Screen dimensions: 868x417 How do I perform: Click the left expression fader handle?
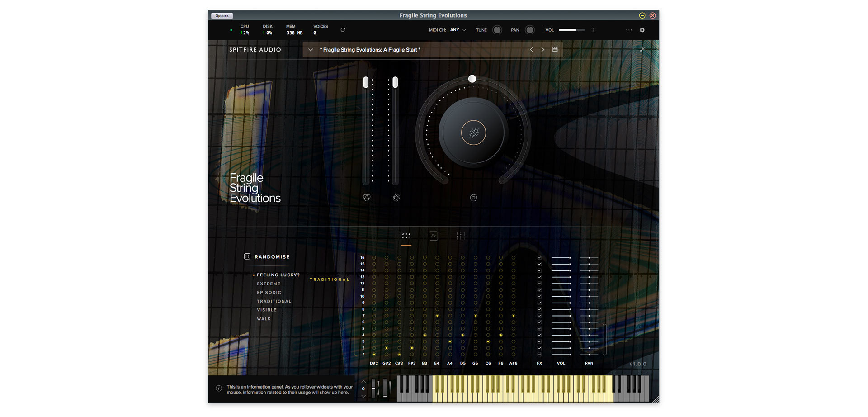pyautogui.click(x=366, y=82)
